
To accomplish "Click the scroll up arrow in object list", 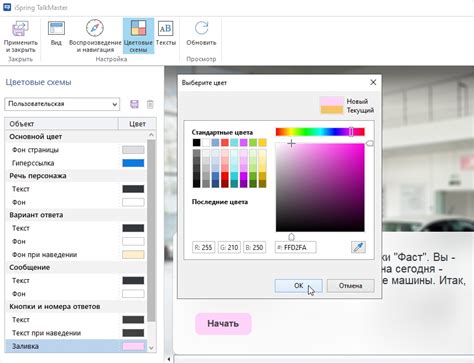I will [151, 135].
